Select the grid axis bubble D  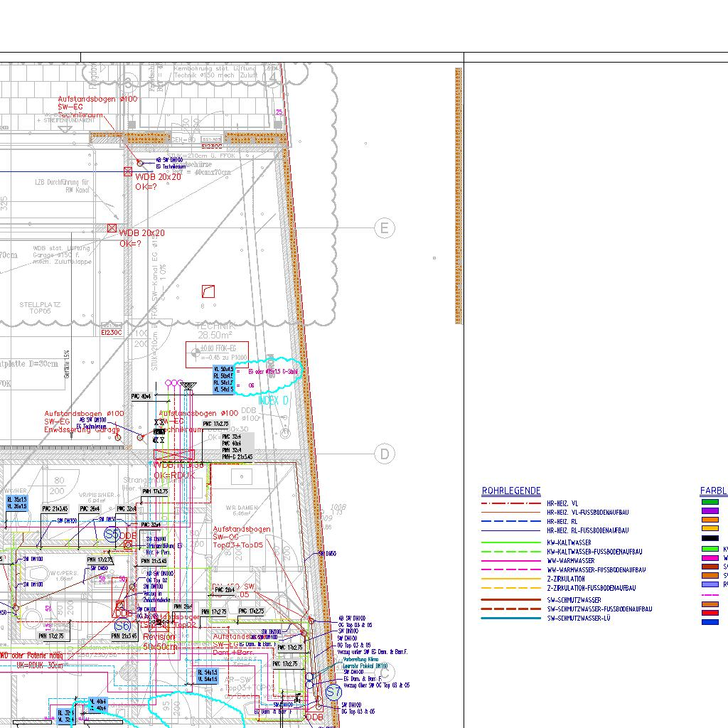tap(385, 454)
